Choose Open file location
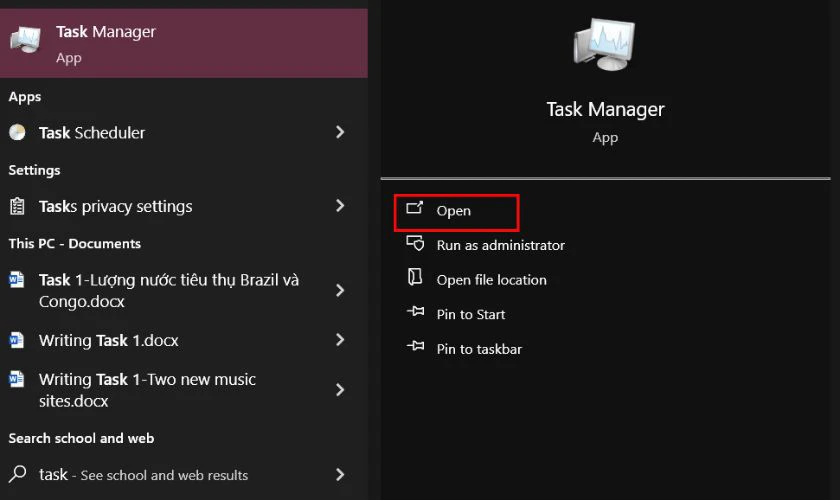The width and height of the screenshot is (840, 500). tap(491, 280)
